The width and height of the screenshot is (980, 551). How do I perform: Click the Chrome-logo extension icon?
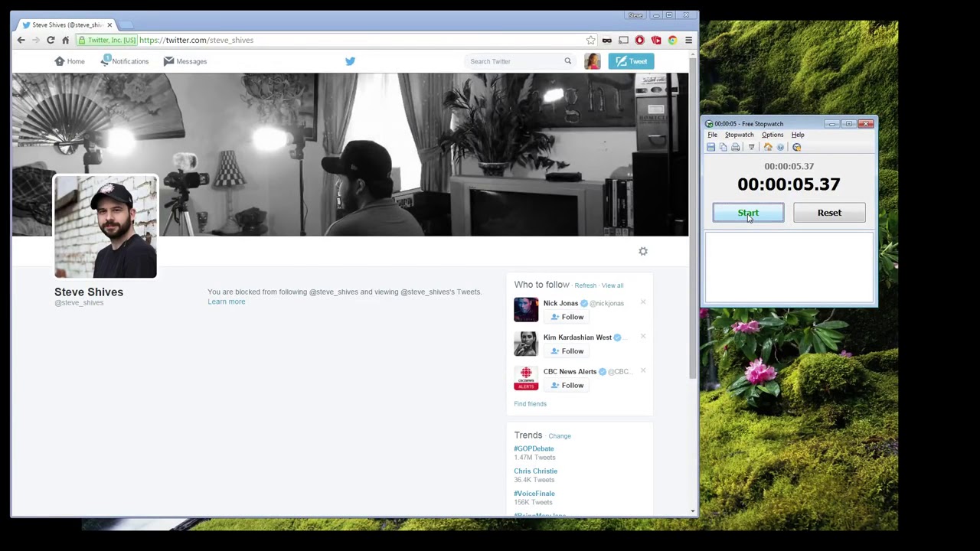click(672, 40)
